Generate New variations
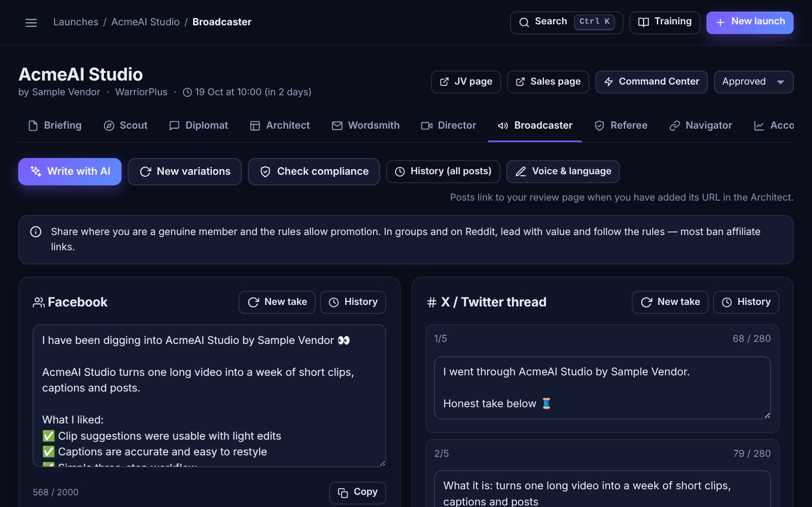 (184, 172)
